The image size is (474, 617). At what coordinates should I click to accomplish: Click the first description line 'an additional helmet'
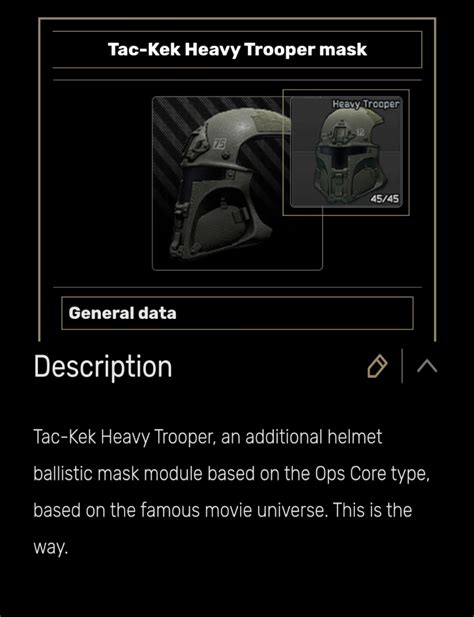(301, 437)
